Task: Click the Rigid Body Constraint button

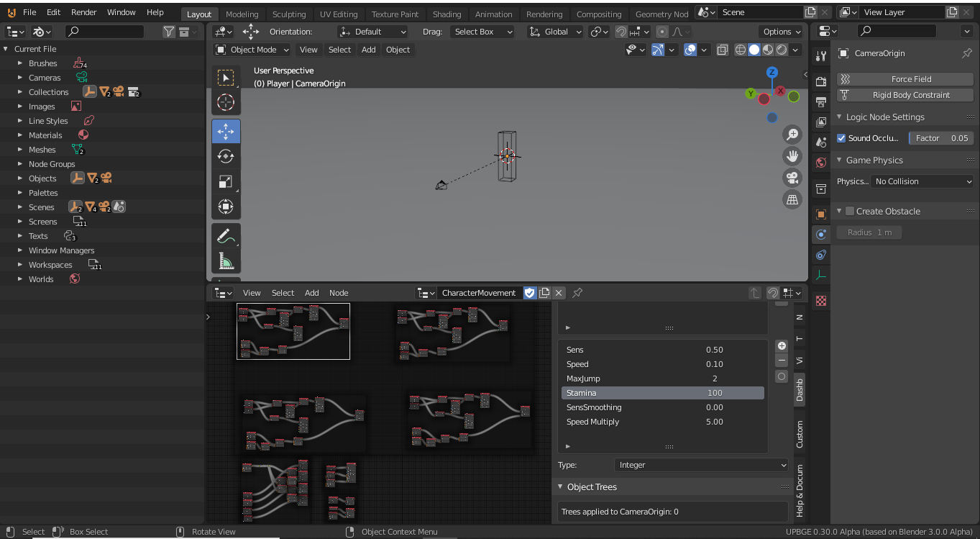Action: [x=905, y=94]
